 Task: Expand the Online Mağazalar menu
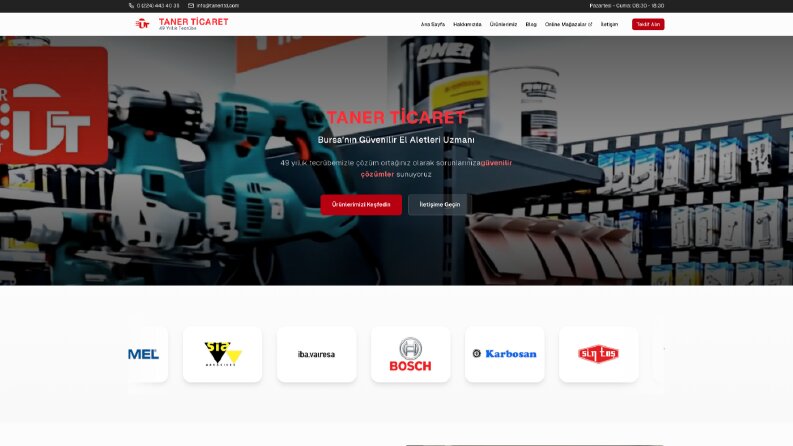click(568, 24)
